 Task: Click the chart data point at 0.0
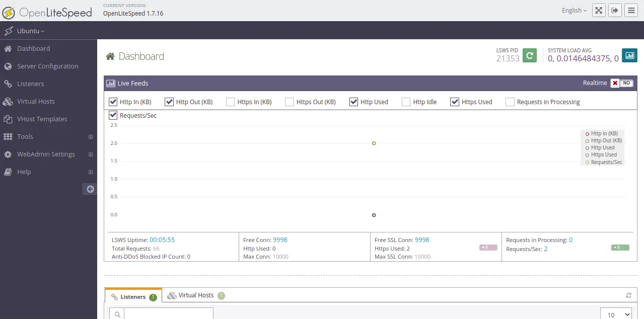click(374, 215)
